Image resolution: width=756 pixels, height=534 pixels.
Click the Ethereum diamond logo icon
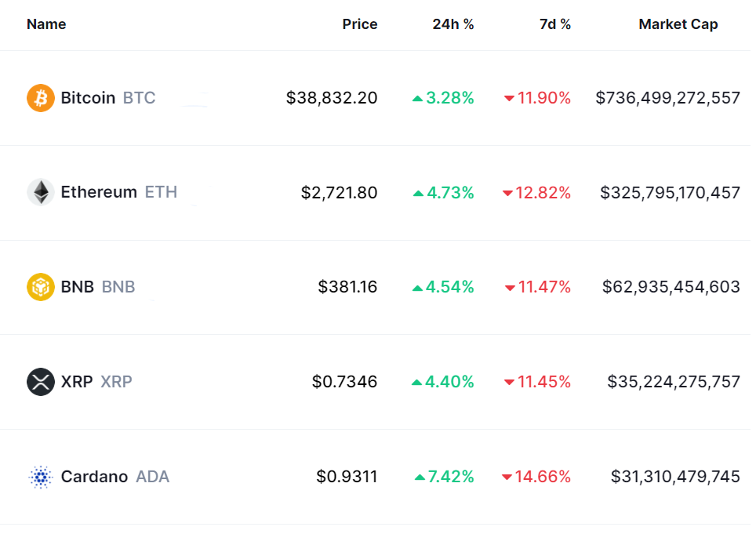pos(41,192)
